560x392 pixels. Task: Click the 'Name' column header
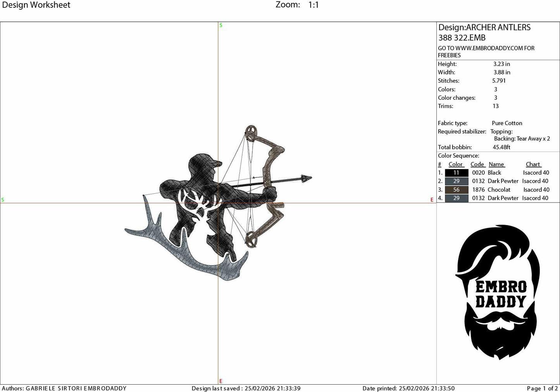[x=496, y=164]
